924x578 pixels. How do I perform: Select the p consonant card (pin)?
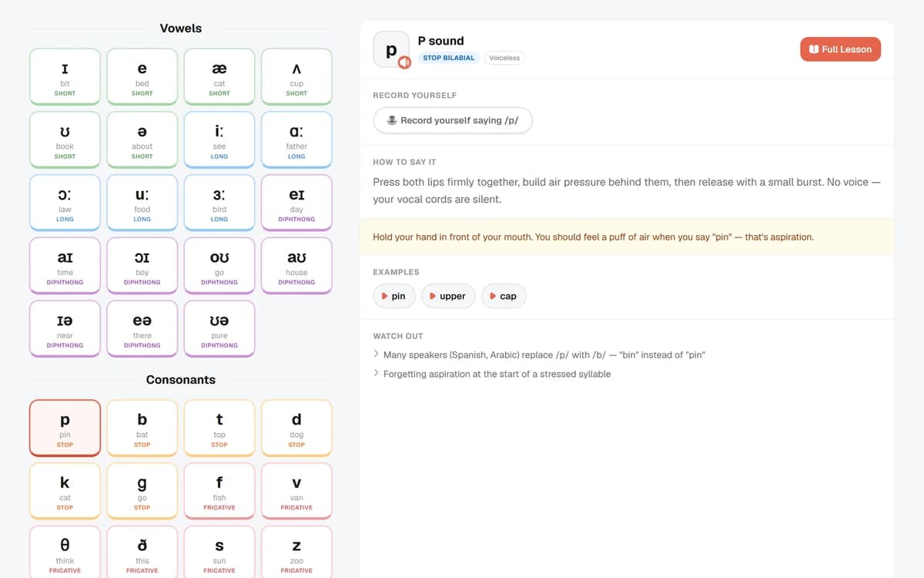65,428
